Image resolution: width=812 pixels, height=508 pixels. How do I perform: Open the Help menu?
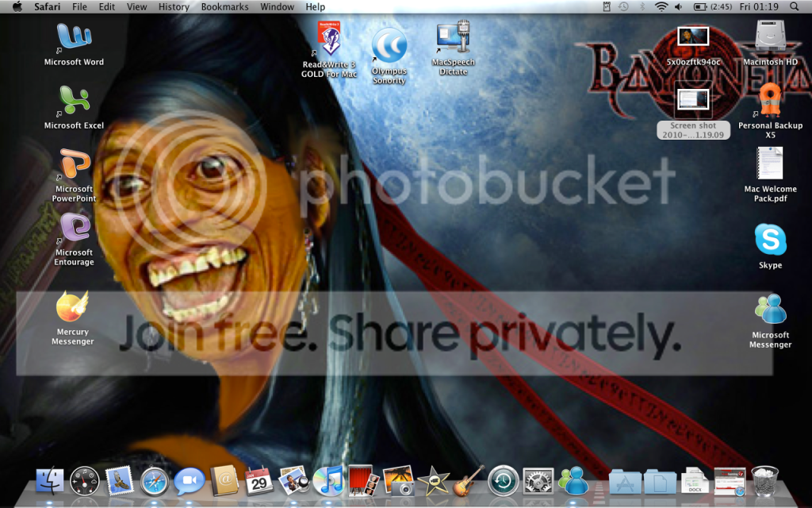316,6
